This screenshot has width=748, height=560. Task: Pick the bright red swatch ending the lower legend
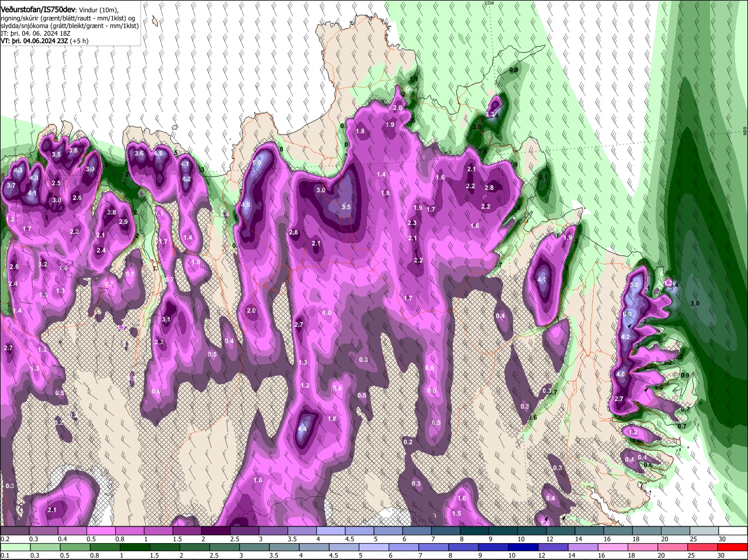click(x=732, y=547)
